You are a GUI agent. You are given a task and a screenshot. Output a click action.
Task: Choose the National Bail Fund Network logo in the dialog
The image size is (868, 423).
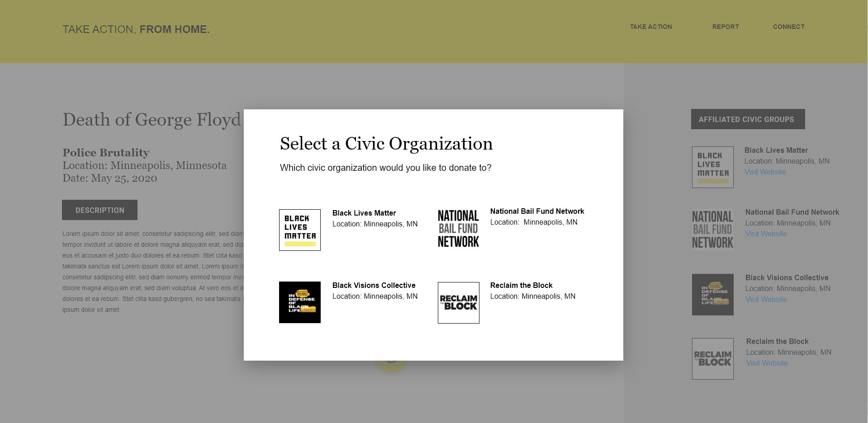458,229
